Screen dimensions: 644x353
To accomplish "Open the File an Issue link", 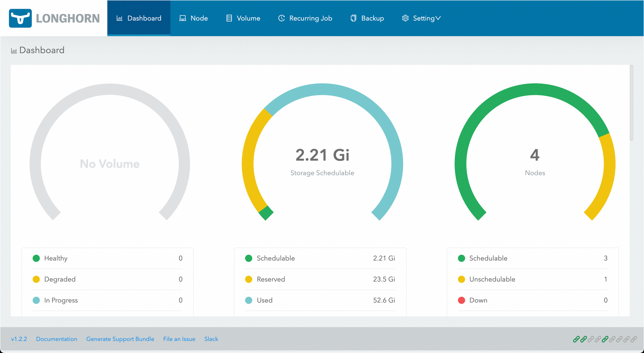I will point(179,339).
